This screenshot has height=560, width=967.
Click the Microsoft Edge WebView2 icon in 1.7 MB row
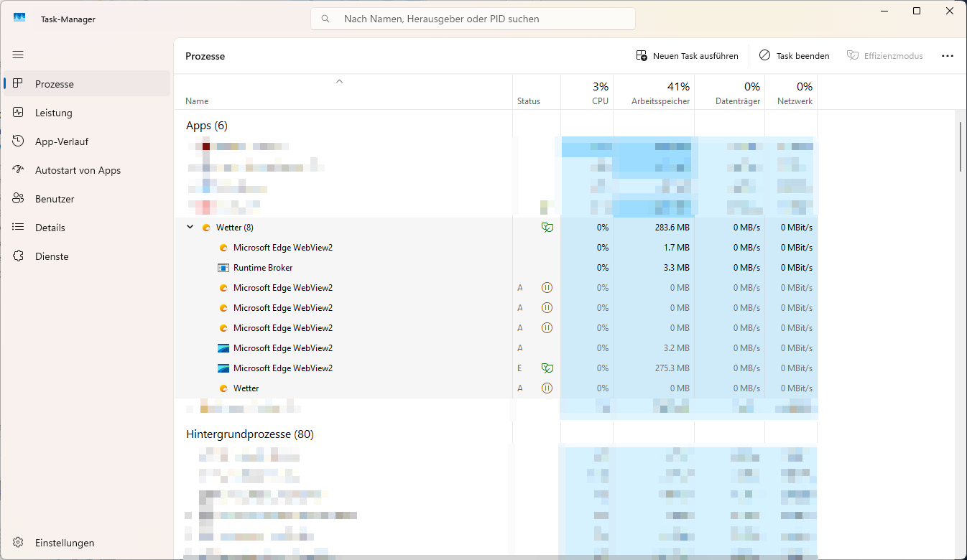(223, 247)
